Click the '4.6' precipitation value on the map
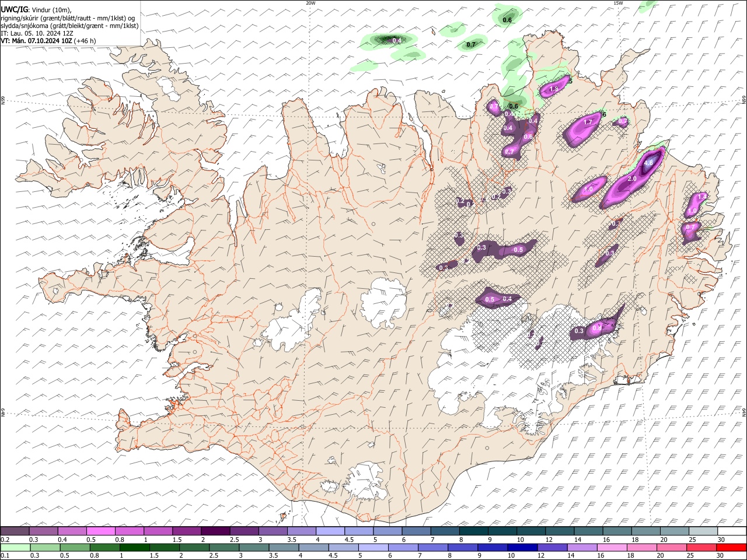This screenshot has width=747, height=560. 648,163
